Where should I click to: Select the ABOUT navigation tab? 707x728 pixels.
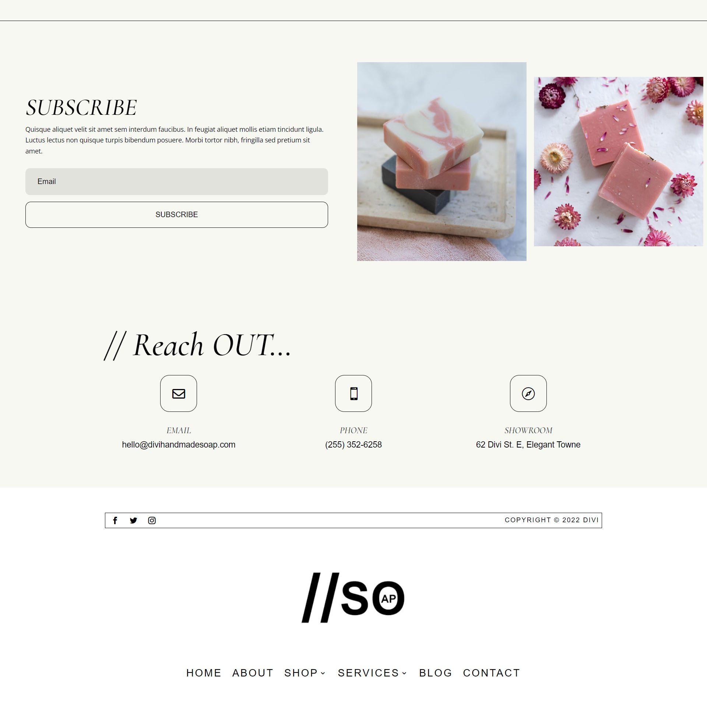253,673
